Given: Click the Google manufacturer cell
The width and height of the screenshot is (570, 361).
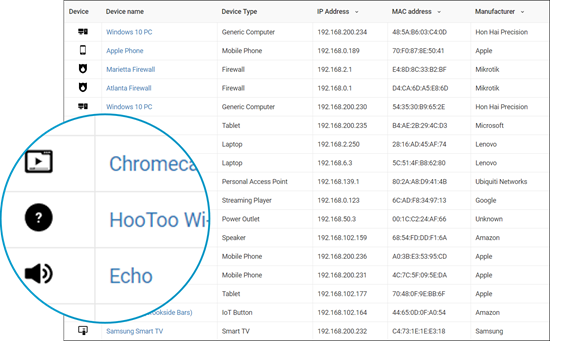Looking at the screenshot, I should 486,200.
